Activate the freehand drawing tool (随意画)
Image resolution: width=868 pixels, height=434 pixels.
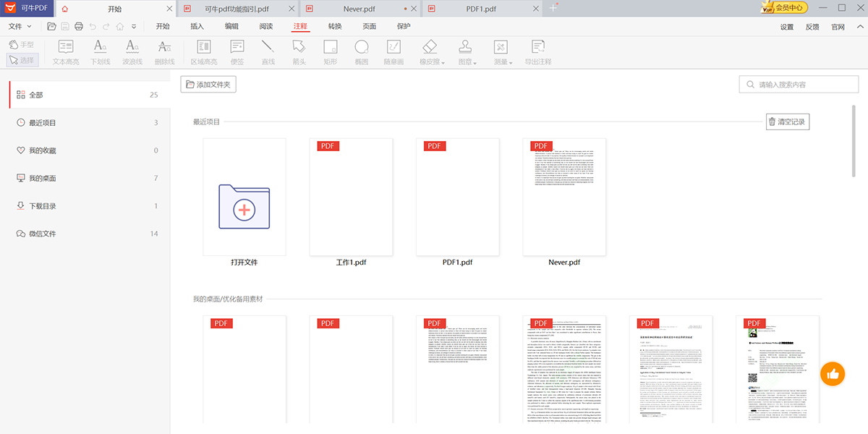click(x=393, y=51)
